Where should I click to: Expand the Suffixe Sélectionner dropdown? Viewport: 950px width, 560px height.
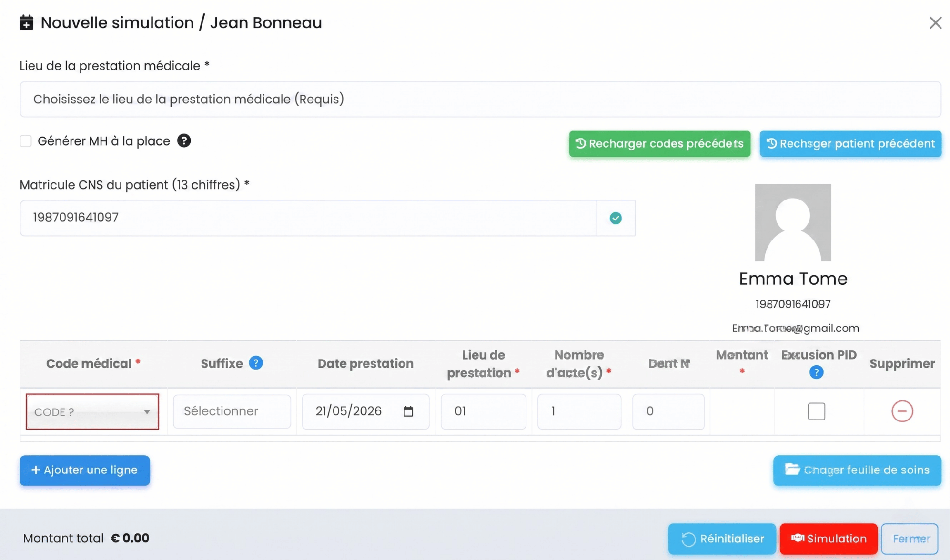(x=232, y=411)
